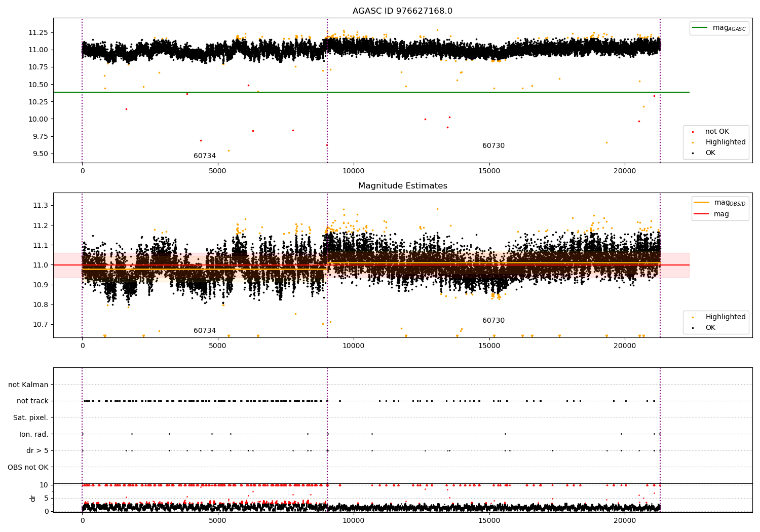Click the 11.1 tick in Magnitude Estimates plot

tap(41, 245)
